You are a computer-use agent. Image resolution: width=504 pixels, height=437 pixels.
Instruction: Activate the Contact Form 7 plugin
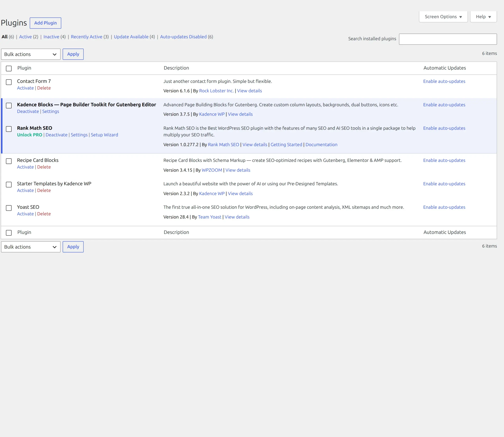[25, 88]
